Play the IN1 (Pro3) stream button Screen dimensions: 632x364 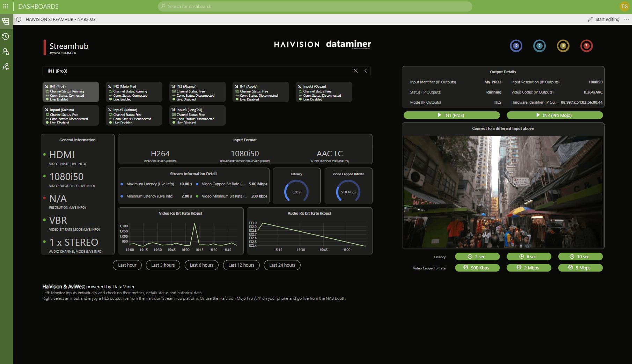(451, 115)
